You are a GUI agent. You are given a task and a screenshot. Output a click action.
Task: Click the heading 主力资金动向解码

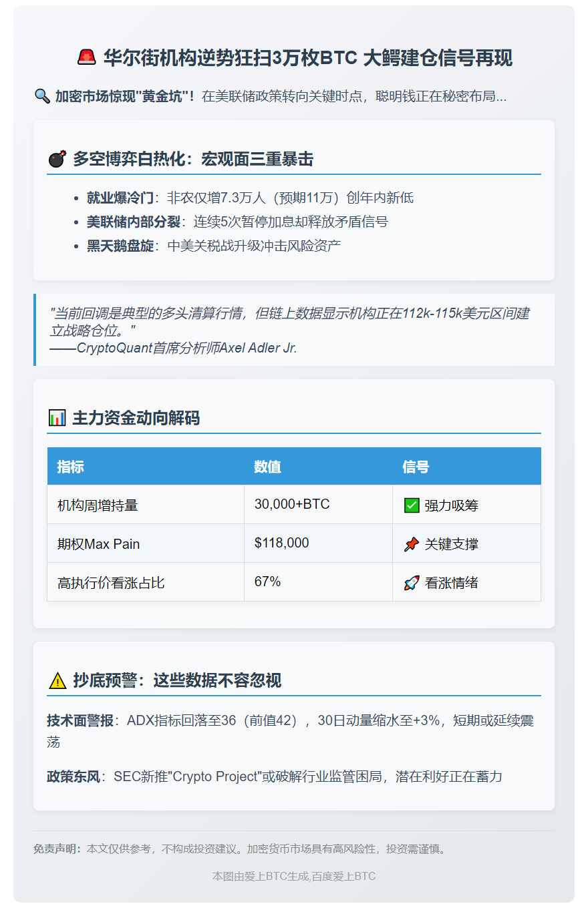[136, 418]
